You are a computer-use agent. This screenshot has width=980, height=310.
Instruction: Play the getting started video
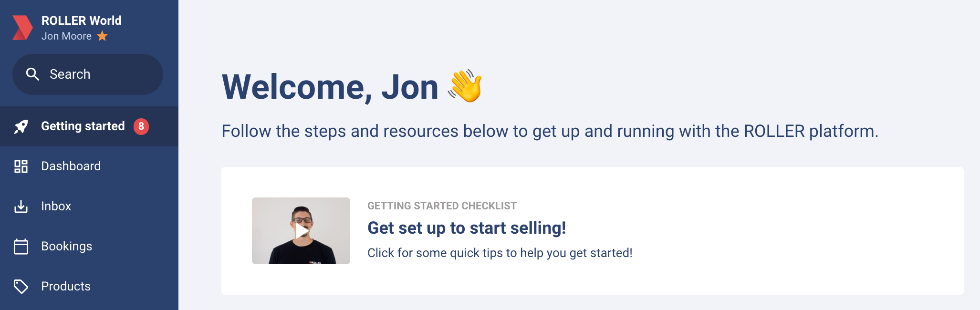(301, 231)
